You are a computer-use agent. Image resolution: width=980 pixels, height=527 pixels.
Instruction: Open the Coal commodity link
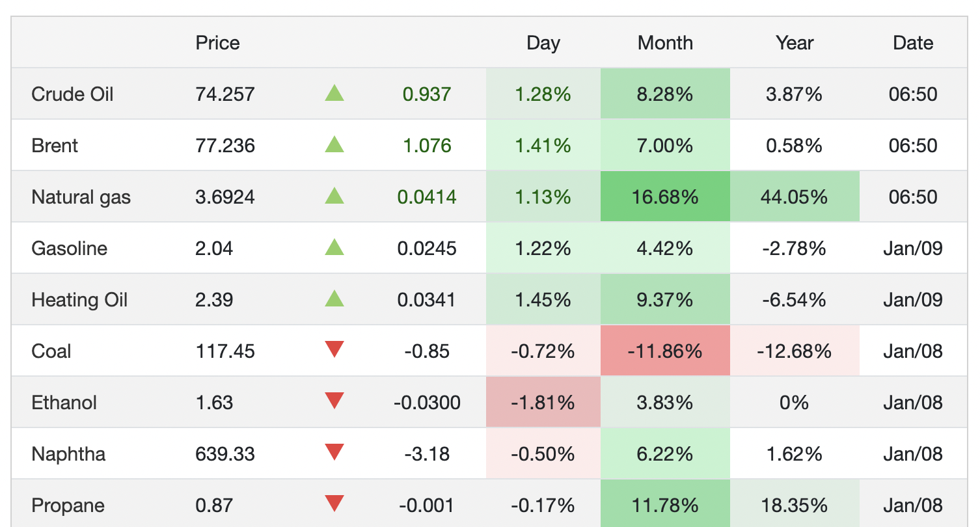coord(51,351)
